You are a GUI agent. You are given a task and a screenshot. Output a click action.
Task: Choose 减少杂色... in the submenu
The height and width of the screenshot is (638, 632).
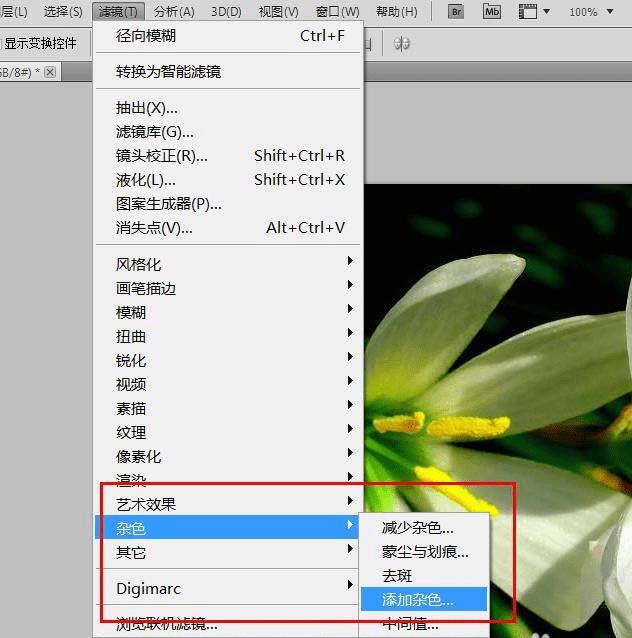(424, 528)
